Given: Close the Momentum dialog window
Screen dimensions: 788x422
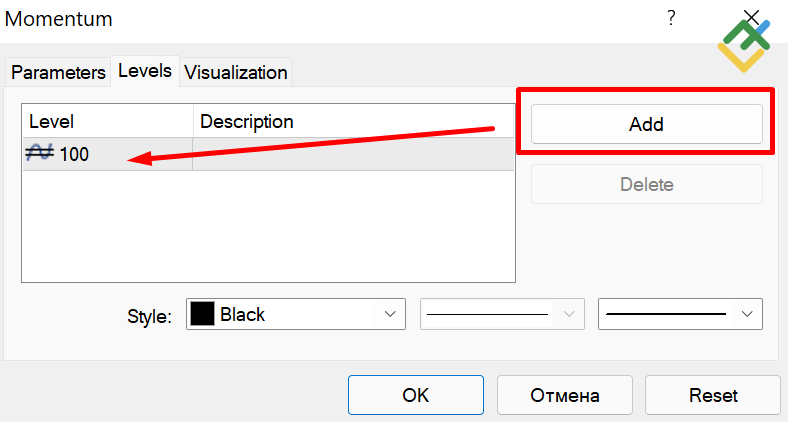Looking at the screenshot, I should pos(753,16).
